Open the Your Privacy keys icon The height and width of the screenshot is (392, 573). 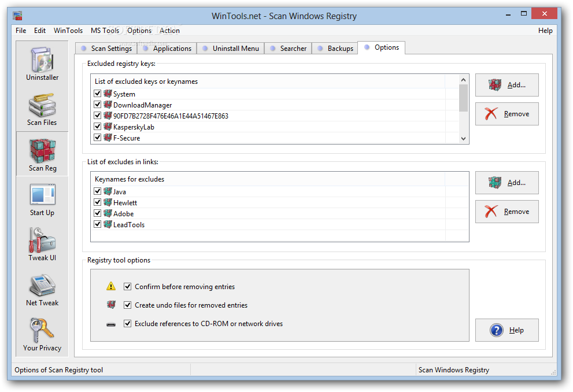point(42,330)
